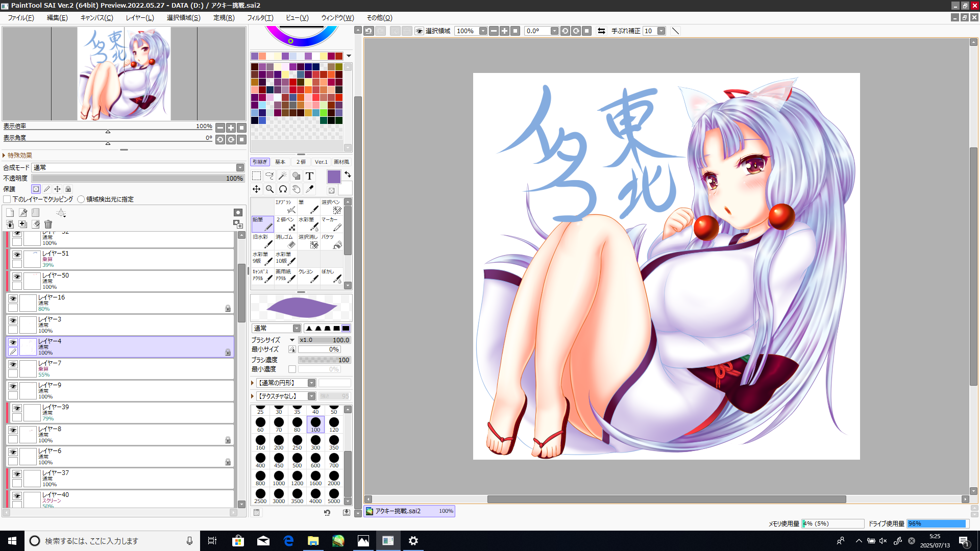Click the straight line drawing mode icon

click(x=675, y=31)
